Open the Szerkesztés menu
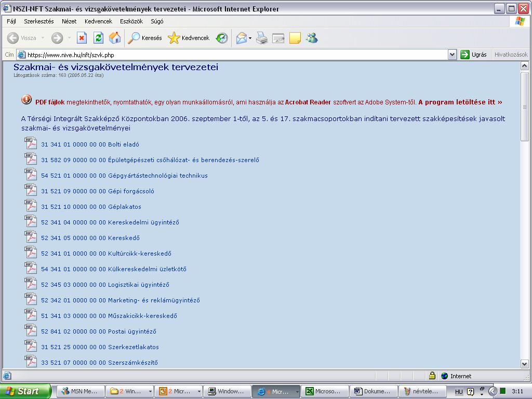532x399 pixels. click(38, 21)
